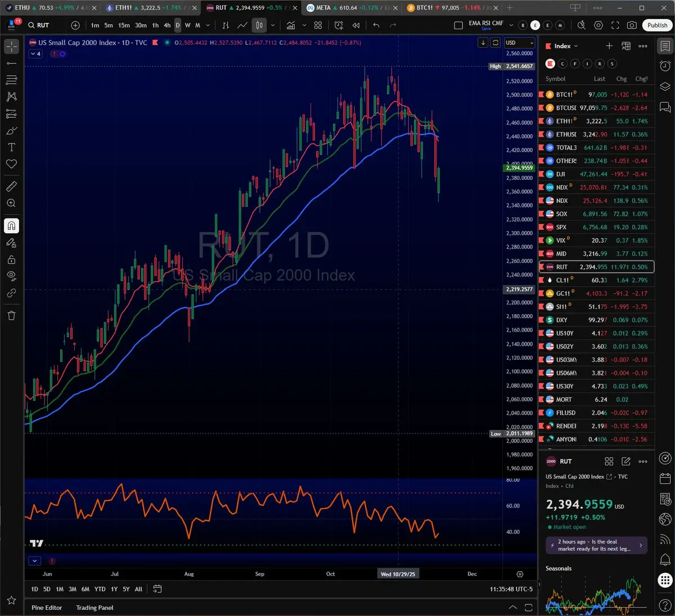Image resolution: width=675 pixels, height=616 pixels.
Task: Open forecasting and measurement tools
Action: click(x=11, y=114)
